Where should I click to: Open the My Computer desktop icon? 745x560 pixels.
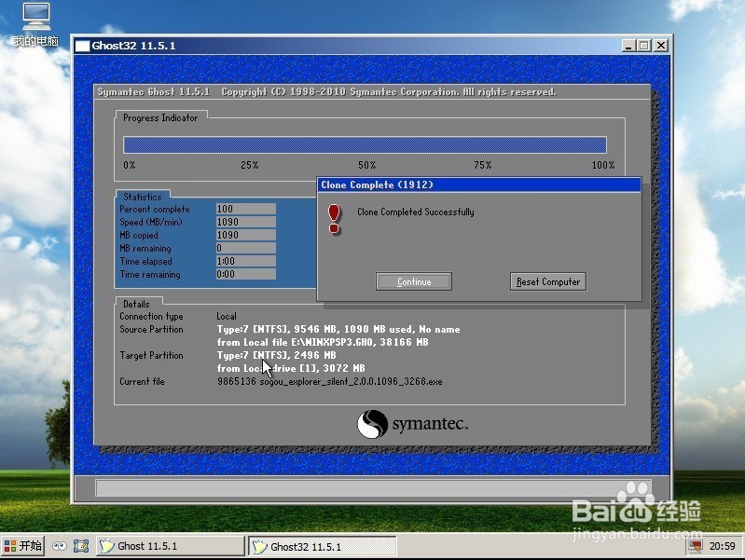[x=35, y=18]
